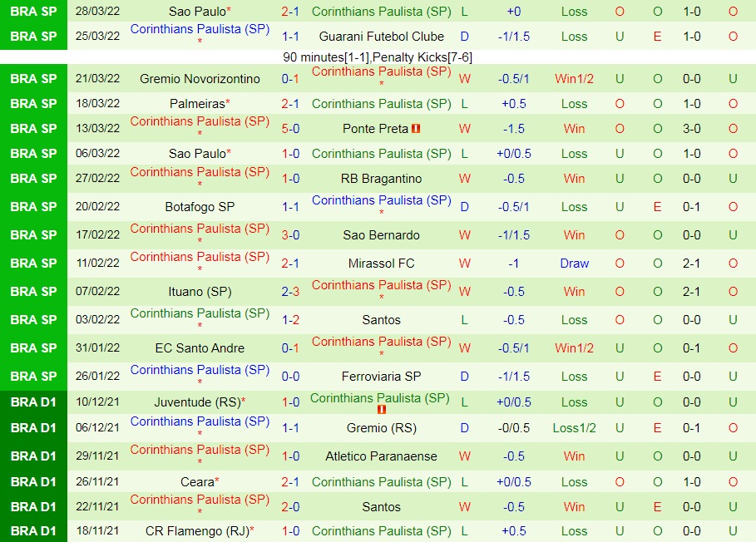Open Corinthians Paulista (SP) in 25/03/22 row

click(x=200, y=29)
